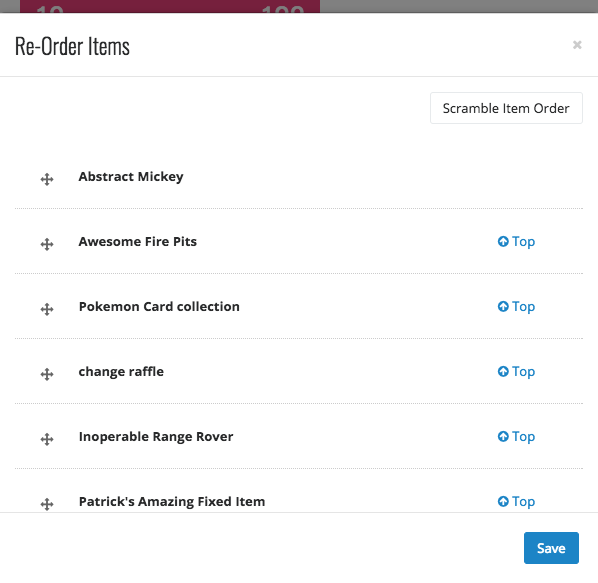Click the move handle beside Awesome Fire Pits
Image resolution: width=598 pixels, height=583 pixels.
(x=47, y=244)
